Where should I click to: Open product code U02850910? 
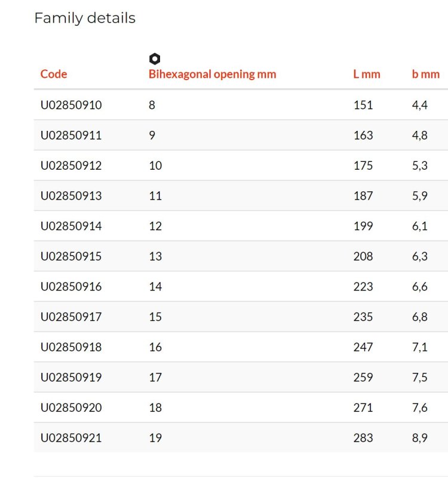pos(71,105)
